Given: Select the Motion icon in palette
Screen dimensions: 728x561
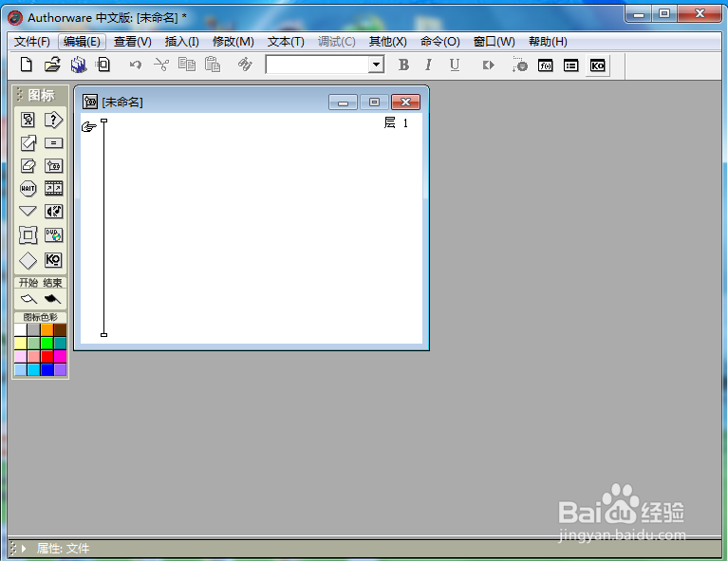Looking at the screenshot, I should [28, 143].
